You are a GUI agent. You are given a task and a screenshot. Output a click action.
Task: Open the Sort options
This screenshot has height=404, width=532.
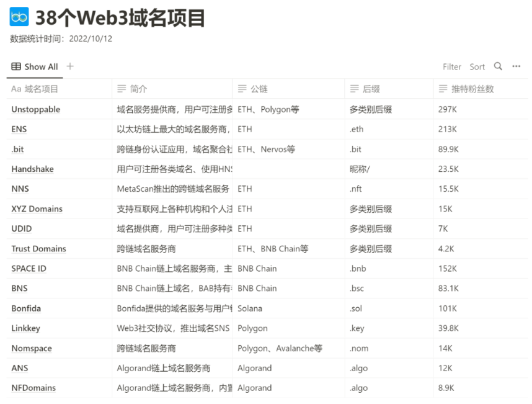(477, 67)
